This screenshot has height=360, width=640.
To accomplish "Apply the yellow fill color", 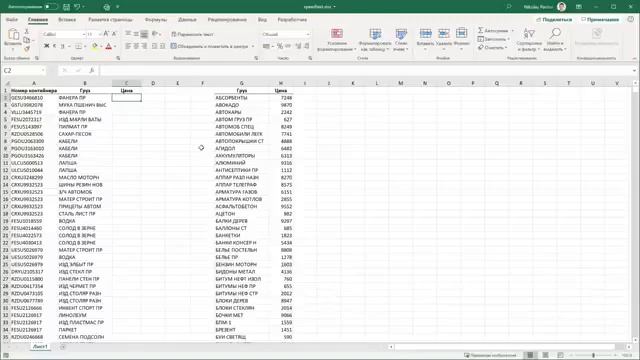I will 95,47.
